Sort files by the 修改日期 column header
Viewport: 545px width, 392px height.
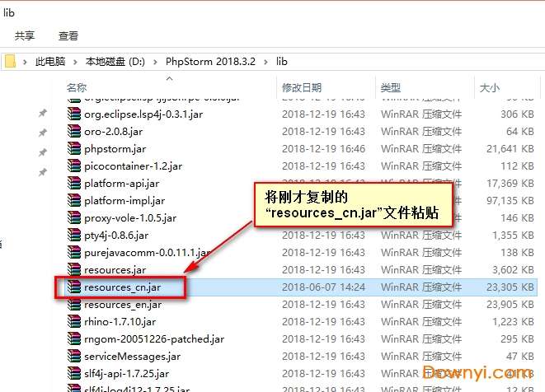pos(302,87)
